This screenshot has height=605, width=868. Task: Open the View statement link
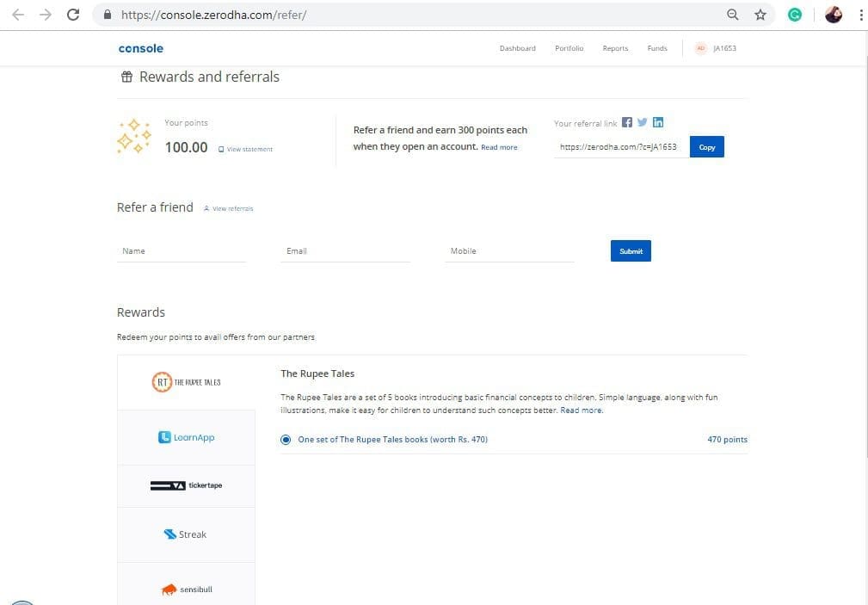pos(245,149)
